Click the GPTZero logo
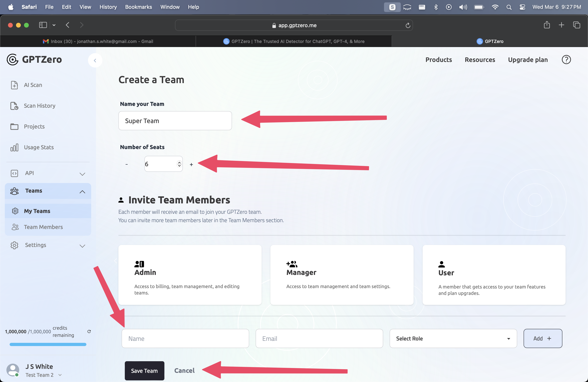 pos(34,60)
